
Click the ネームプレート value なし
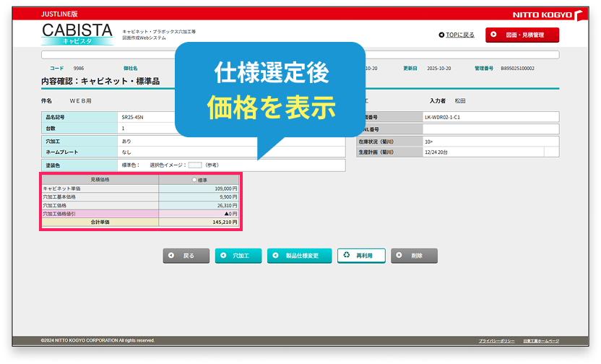coord(126,152)
